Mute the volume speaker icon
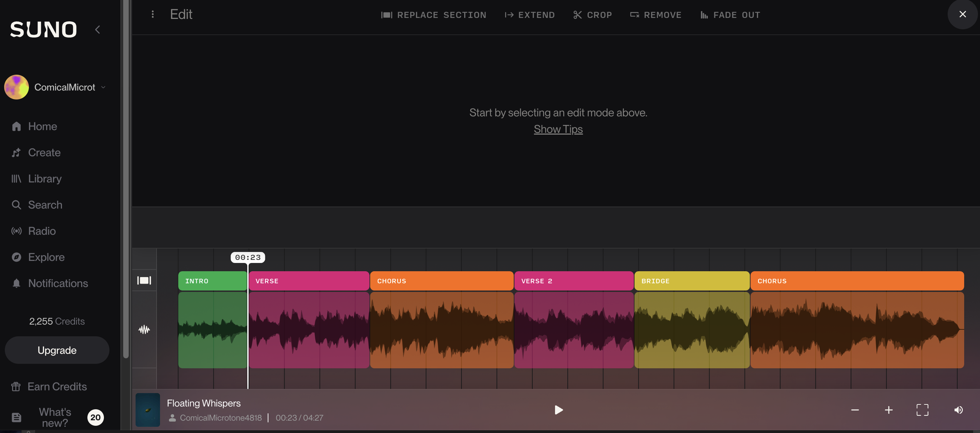 point(958,410)
